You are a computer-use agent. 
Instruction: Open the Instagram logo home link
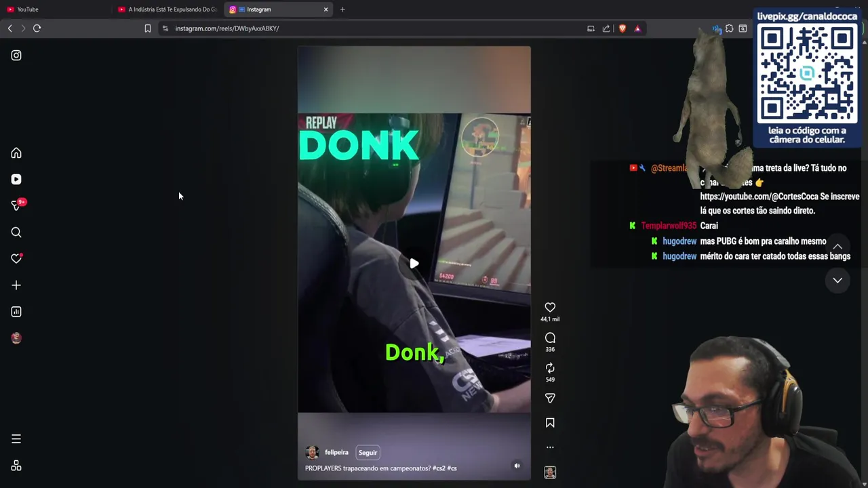(16, 56)
